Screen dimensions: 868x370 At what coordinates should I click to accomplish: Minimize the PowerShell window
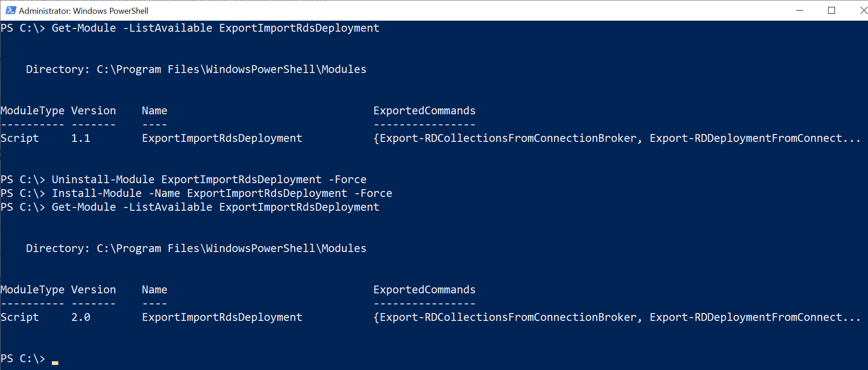click(x=800, y=10)
